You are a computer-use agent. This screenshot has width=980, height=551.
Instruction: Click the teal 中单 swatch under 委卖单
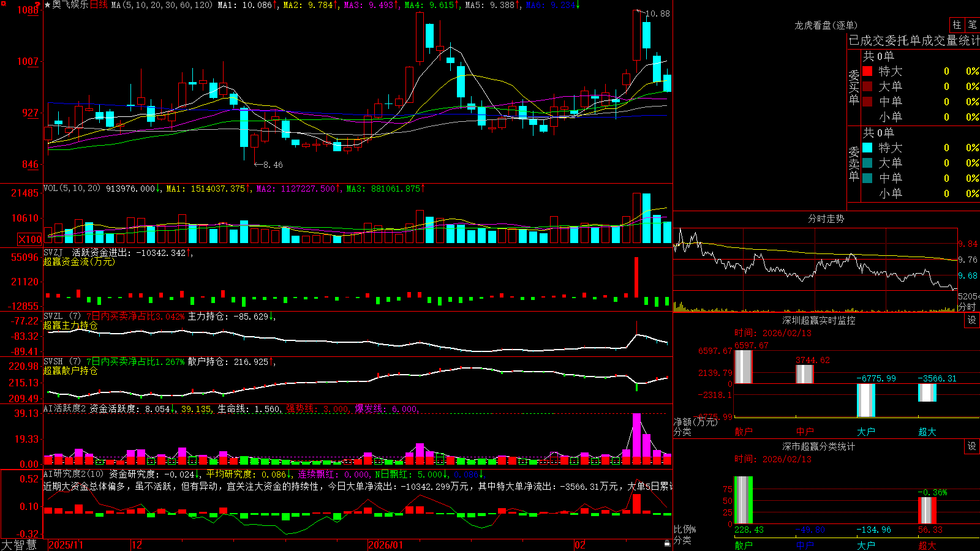tap(867, 178)
